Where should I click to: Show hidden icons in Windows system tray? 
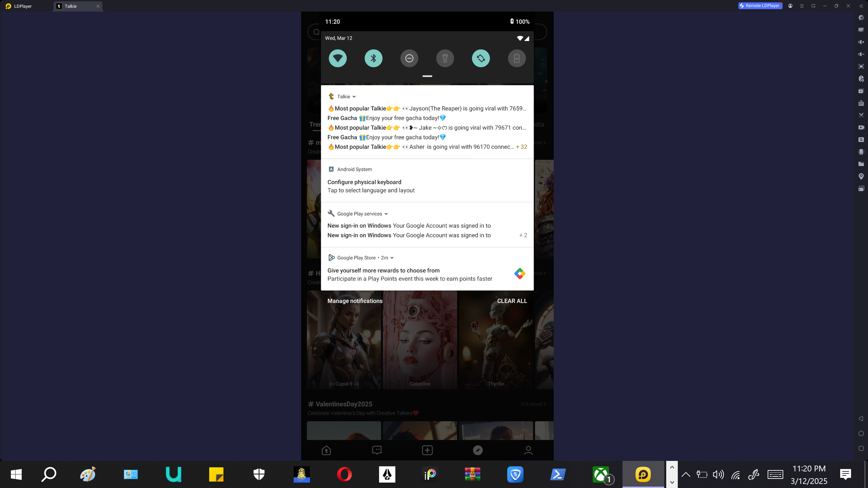(x=686, y=474)
